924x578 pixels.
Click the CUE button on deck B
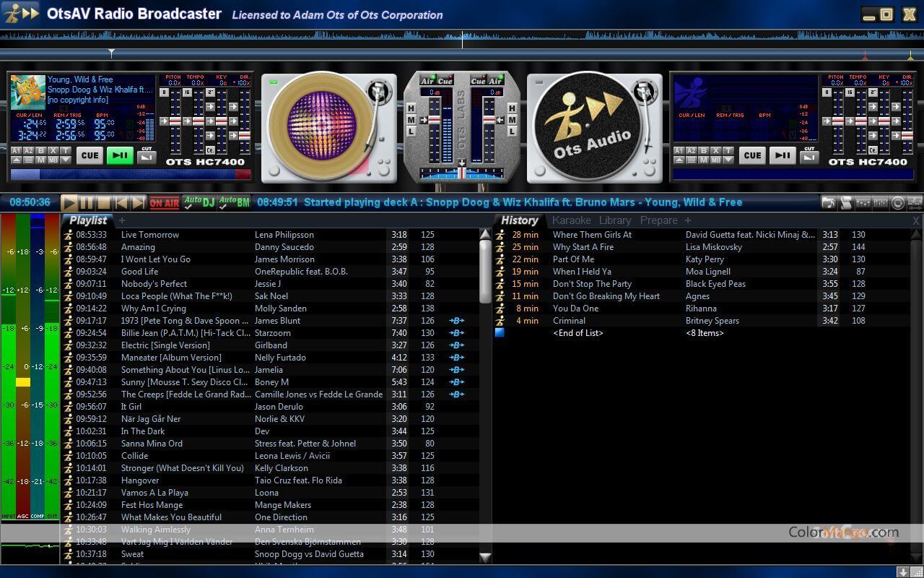pos(753,155)
